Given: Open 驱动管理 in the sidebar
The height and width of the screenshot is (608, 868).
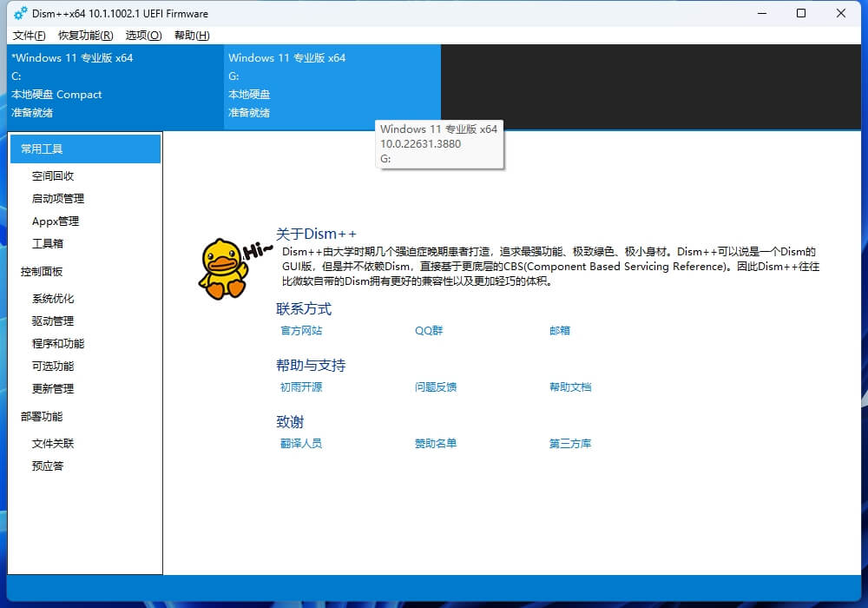Looking at the screenshot, I should point(53,321).
